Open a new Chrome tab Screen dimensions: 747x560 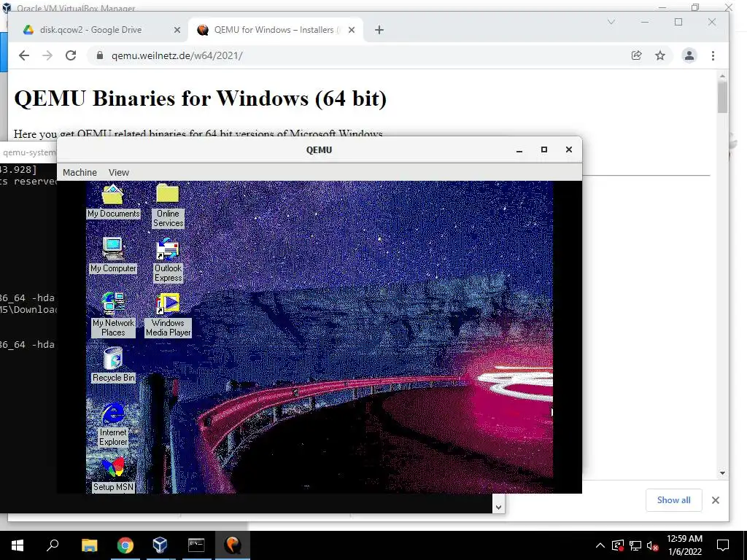[379, 30]
